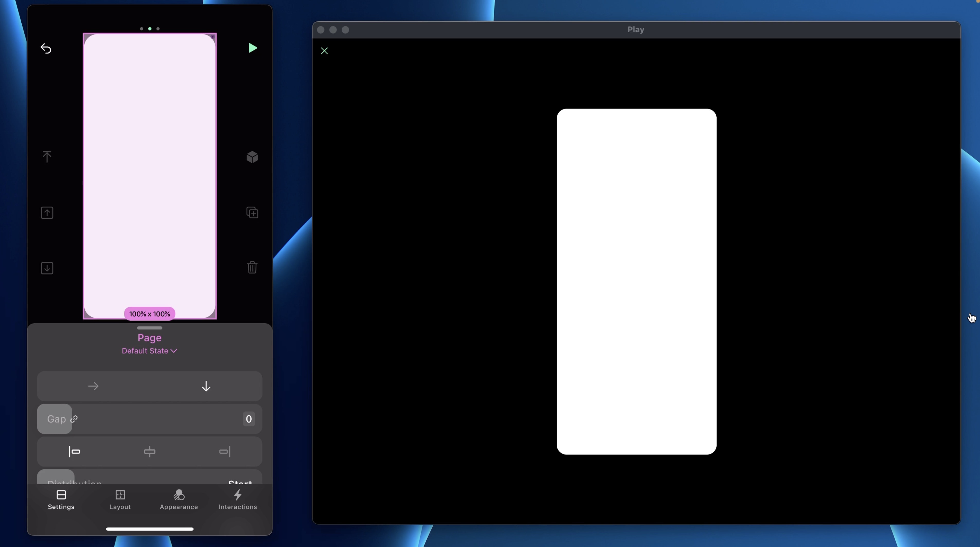Select vertical direction arrow
This screenshot has height=547, width=980.
point(206,386)
